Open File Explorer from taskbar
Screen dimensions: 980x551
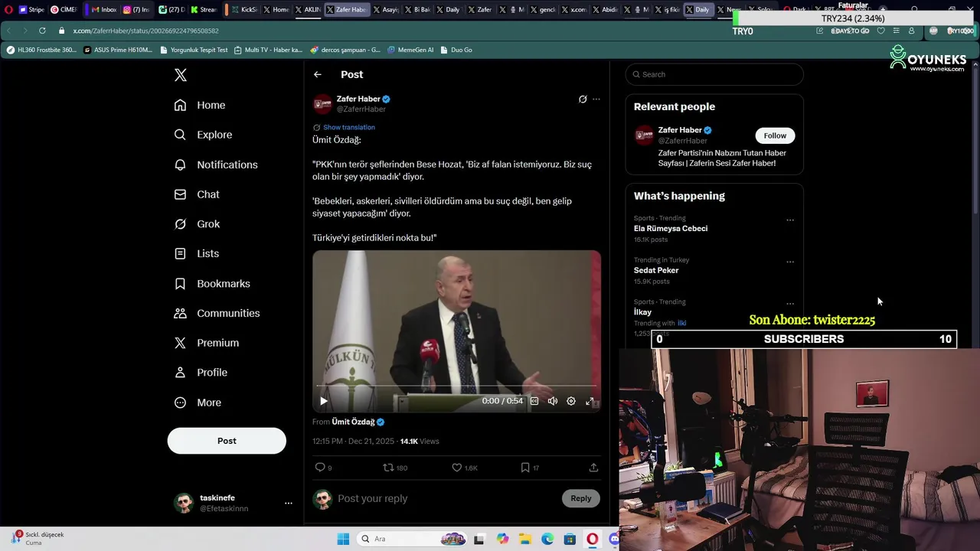[x=525, y=539]
